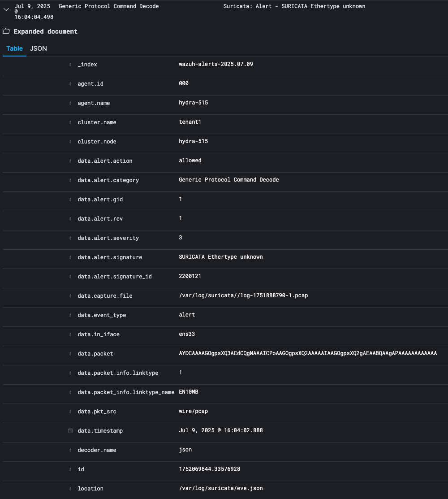Click the data.alert.severity field name
This screenshot has height=499, width=448.
(x=108, y=238)
